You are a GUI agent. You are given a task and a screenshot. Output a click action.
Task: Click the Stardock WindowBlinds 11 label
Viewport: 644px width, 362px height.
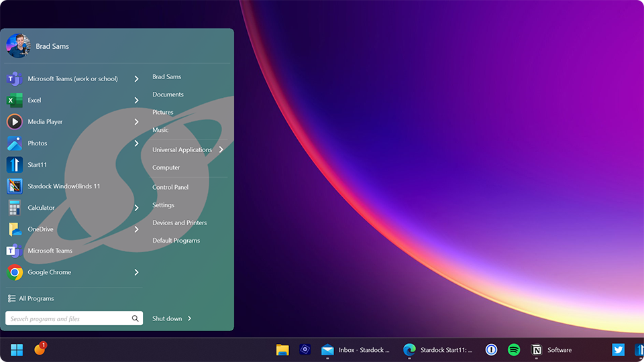pyautogui.click(x=64, y=186)
